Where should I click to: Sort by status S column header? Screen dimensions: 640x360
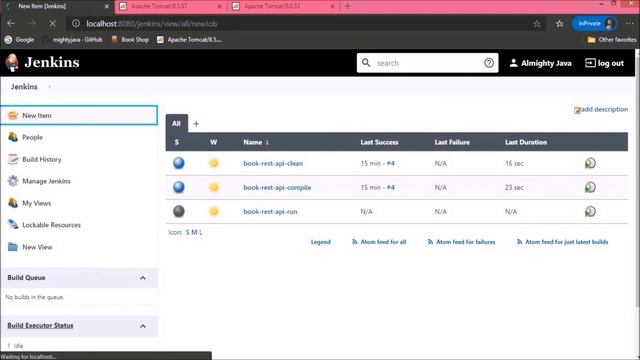176,142
